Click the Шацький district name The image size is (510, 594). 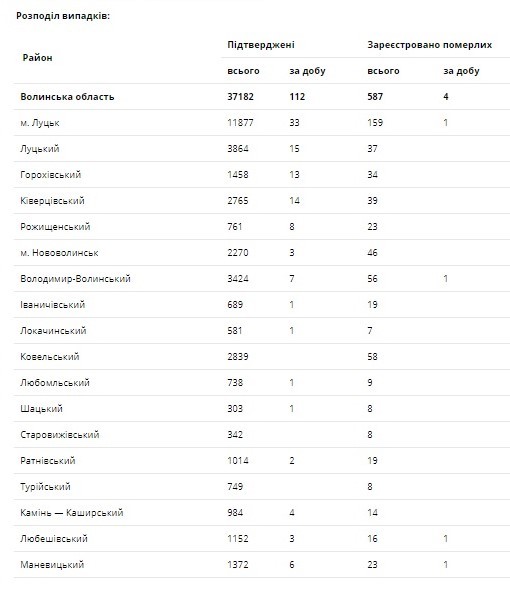tap(41, 409)
